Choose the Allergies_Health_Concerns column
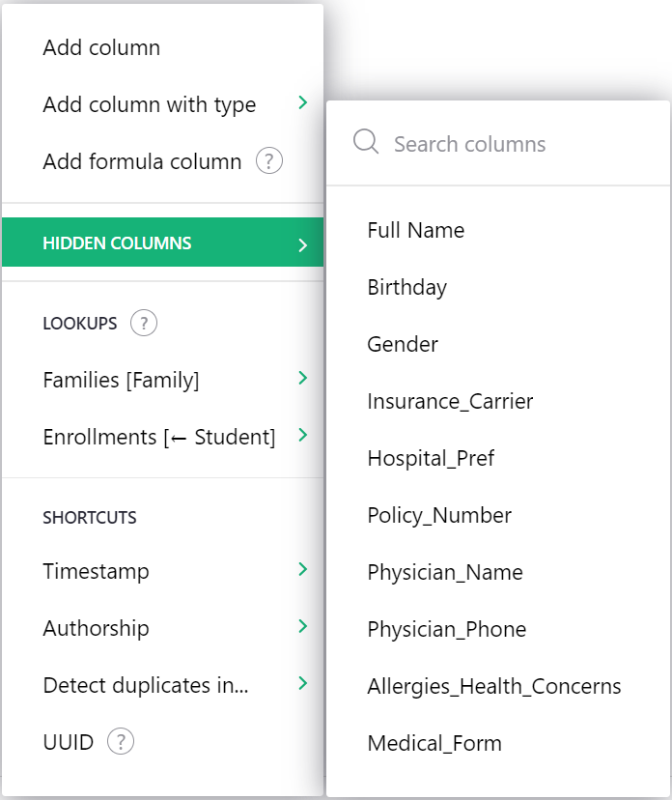The width and height of the screenshot is (672, 800). coord(493,686)
